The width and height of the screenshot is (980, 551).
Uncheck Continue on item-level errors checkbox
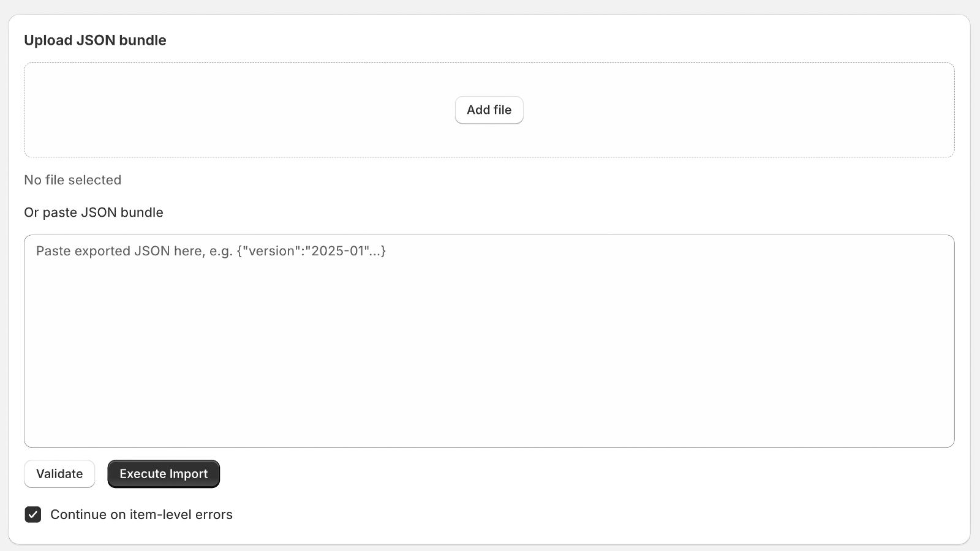point(33,514)
